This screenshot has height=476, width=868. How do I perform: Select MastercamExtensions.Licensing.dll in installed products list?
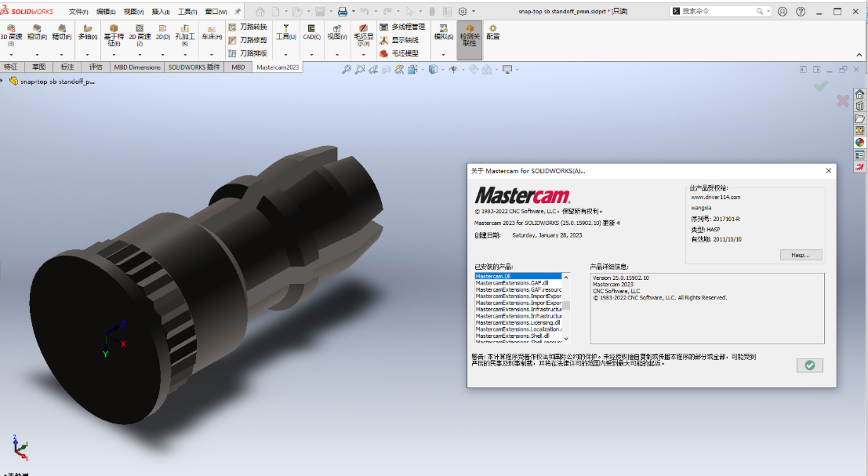tap(518, 322)
